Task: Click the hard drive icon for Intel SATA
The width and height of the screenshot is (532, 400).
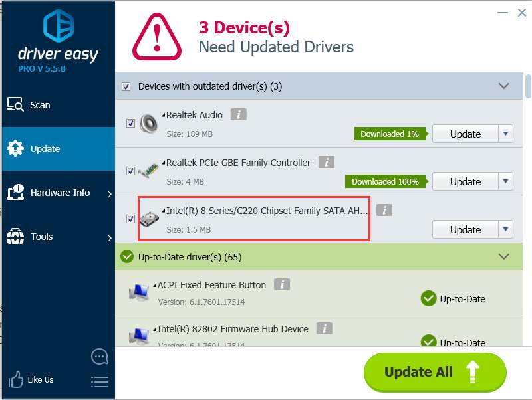Action: [149, 219]
